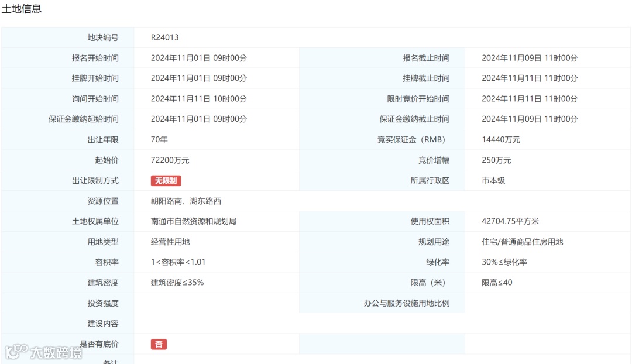Select the 保证金缴纳截止时间 date value
The height and width of the screenshot is (364, 632).
(x=530, y=119)
